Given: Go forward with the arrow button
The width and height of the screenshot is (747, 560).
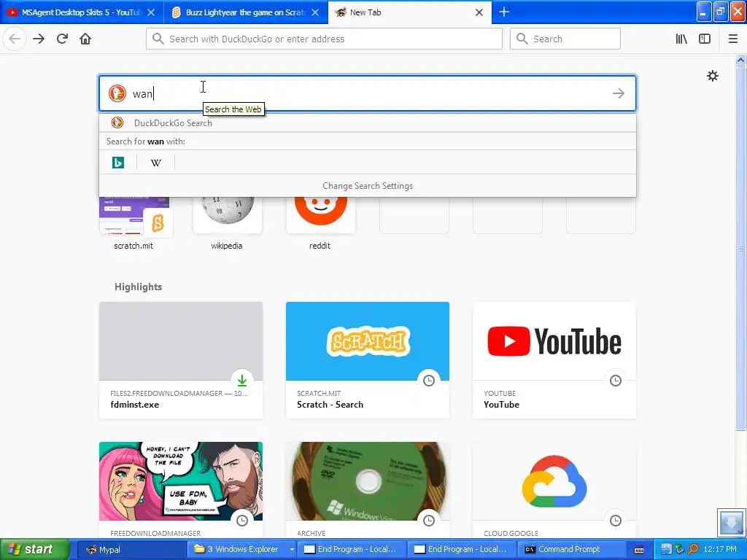Looking at the screenshot, I should tap(39, 39).
